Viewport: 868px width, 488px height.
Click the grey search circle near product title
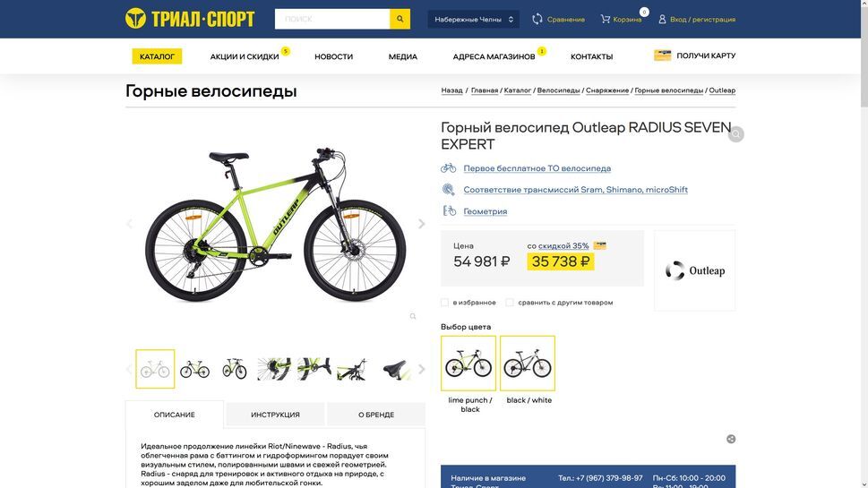735,134
